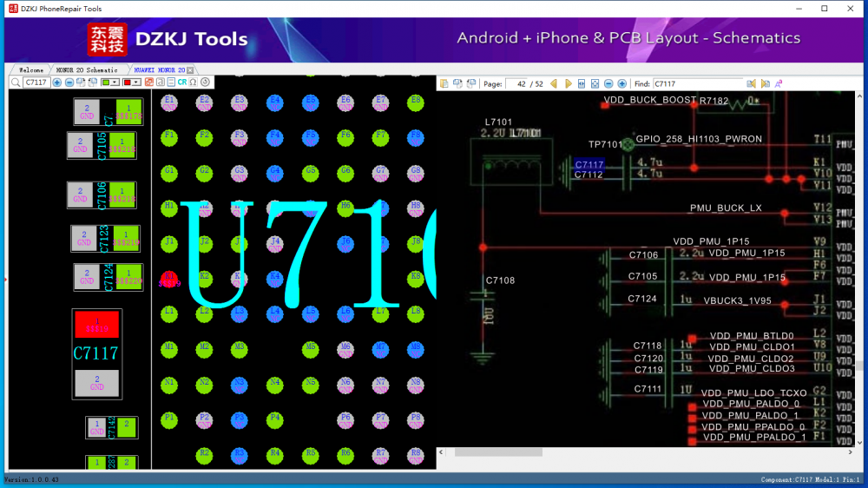Screen dimensions: 868x488
Task: Click GND pad 2 of C7105 on PCB
Action: point(80,145)
